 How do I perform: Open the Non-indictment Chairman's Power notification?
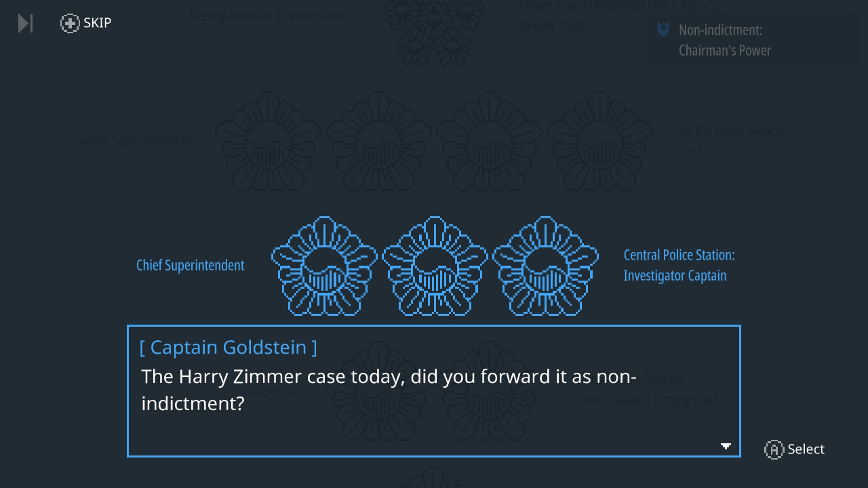[x=753, y=40]
